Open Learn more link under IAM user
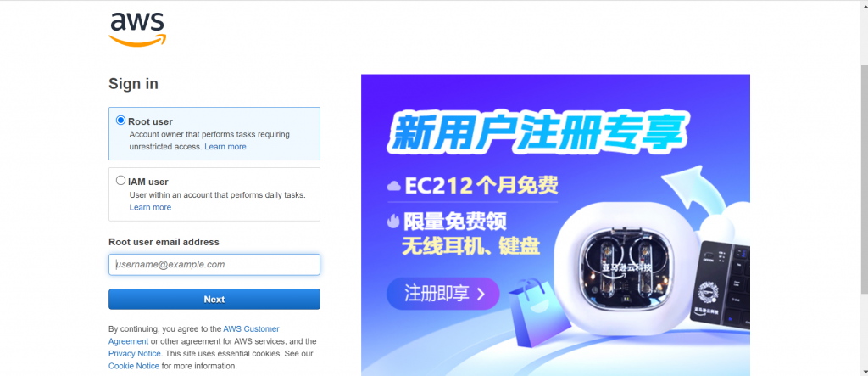 (x=150, y=207)
